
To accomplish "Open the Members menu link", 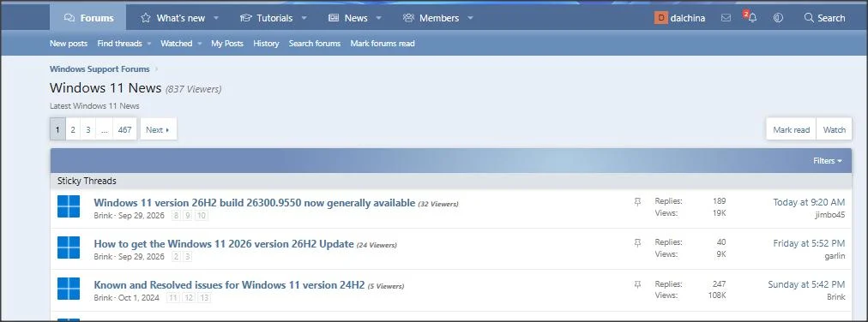I will point(431,18).
